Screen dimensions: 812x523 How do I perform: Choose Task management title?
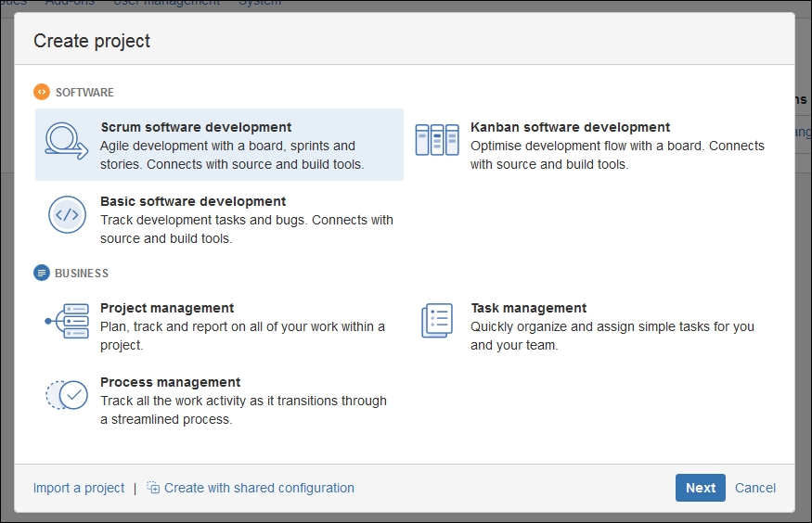pos(528,308)
